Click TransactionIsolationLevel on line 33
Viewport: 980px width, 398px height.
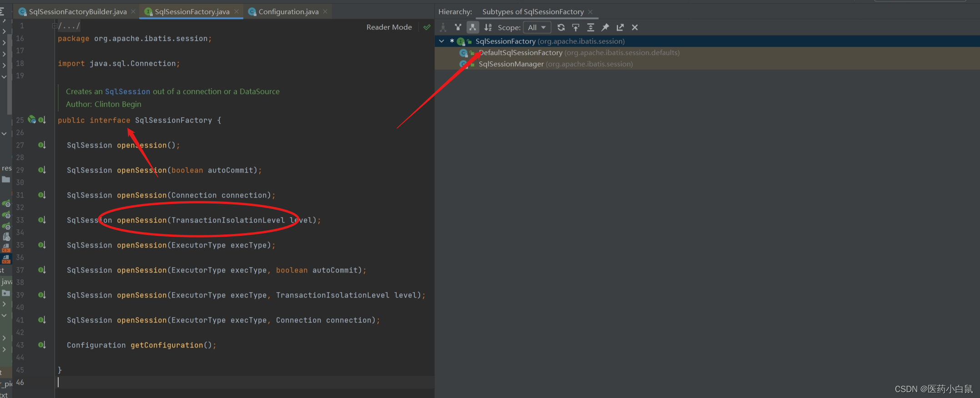pyautogui.click(x=228, y=220)
